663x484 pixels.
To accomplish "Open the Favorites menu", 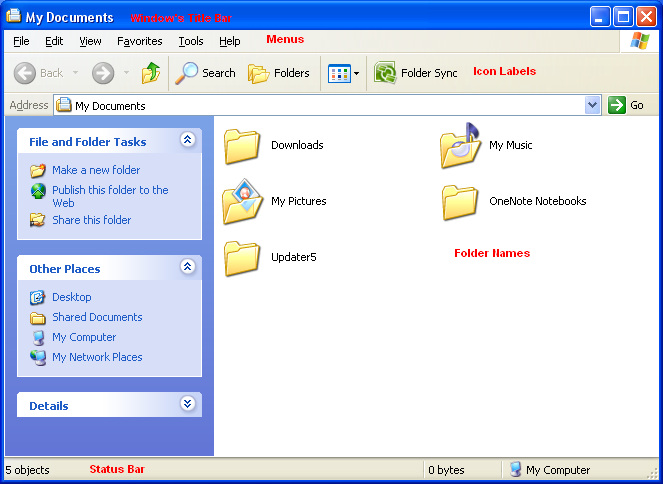I will (x=140, y=41).
